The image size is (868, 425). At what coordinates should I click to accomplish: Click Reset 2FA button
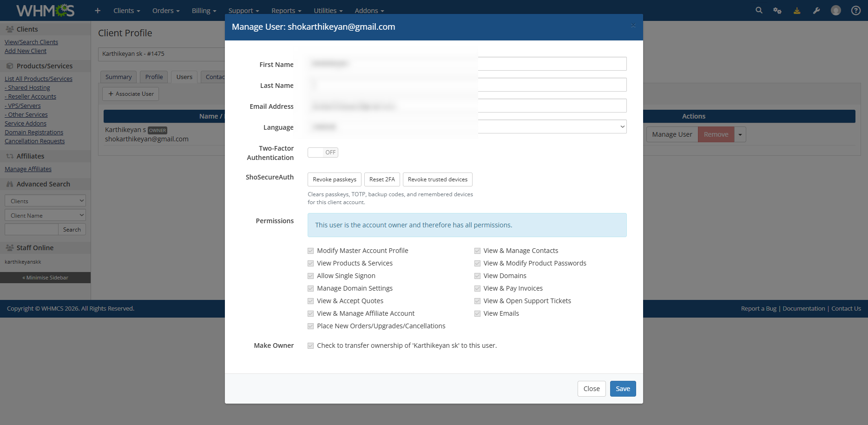pyautogui.click(x=382, y=179)
